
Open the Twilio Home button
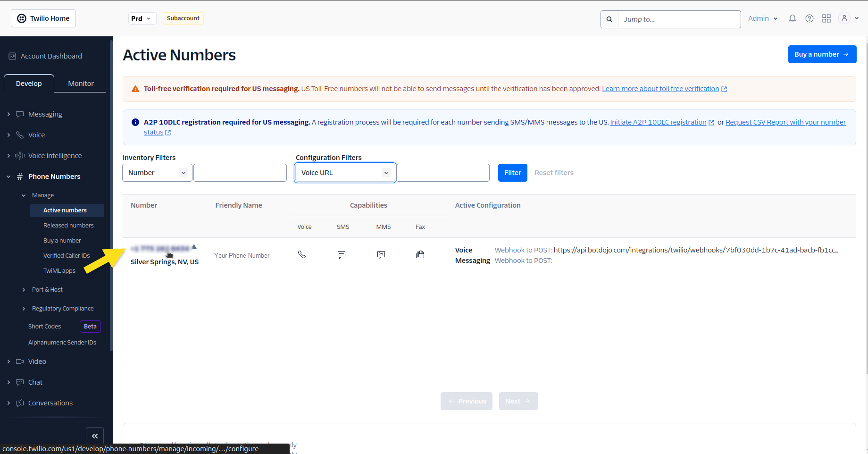tap(43, 18)
